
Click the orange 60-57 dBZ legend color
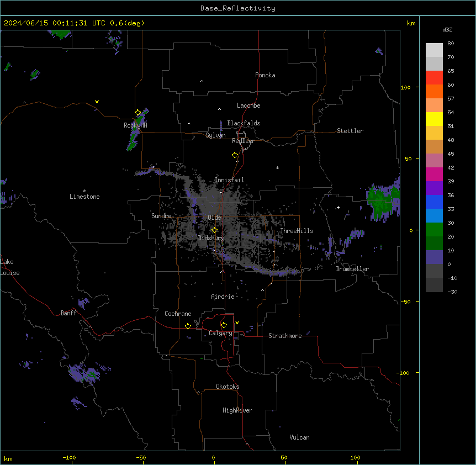tap(434, 91)
